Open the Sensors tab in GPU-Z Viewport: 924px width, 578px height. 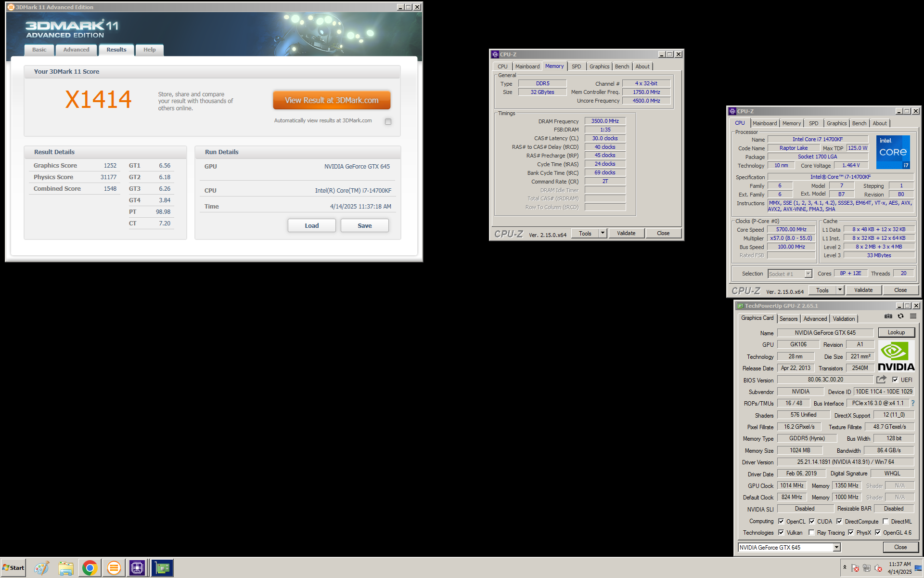[x=788, y=319]
